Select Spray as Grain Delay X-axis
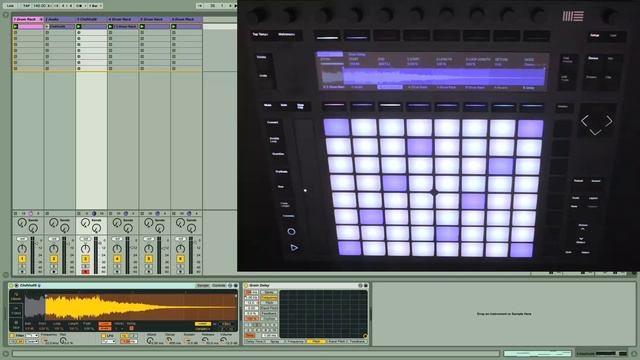The width and height of the screenshot is (640, 360). [x=275, y=341]
